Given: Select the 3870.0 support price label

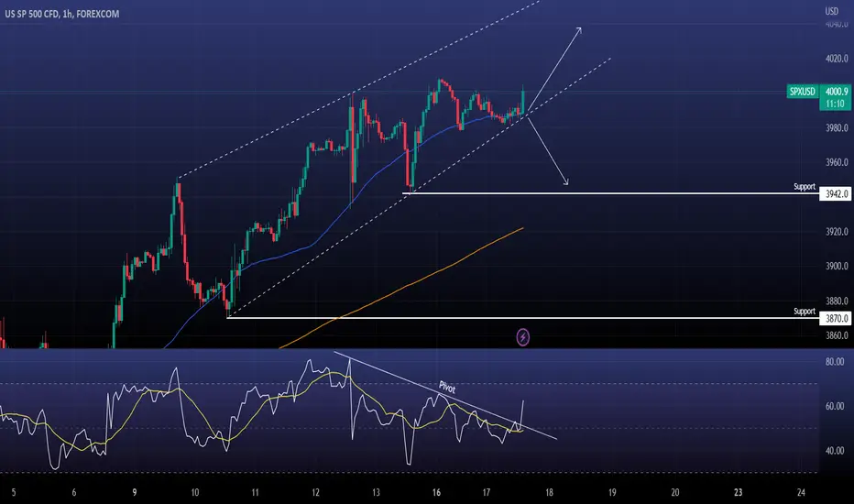Looking at the screenshot, I should [x=836, y=318].
